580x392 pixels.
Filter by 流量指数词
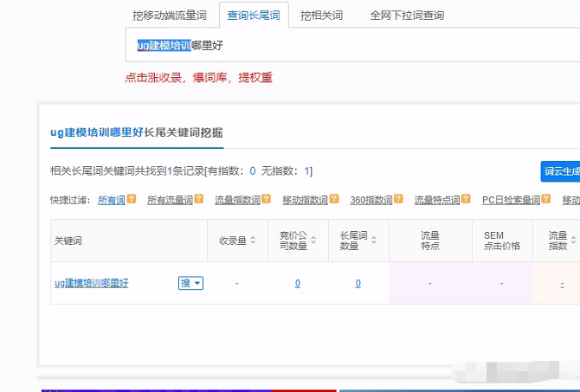click(237, 200)
